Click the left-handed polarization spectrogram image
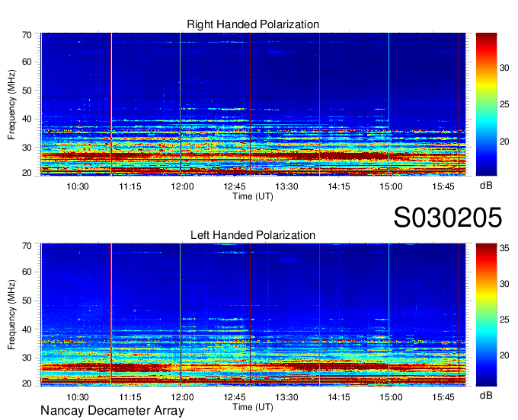Image resolution: width=518 pixels, height=420 pixels. click(x=253, y=315)
